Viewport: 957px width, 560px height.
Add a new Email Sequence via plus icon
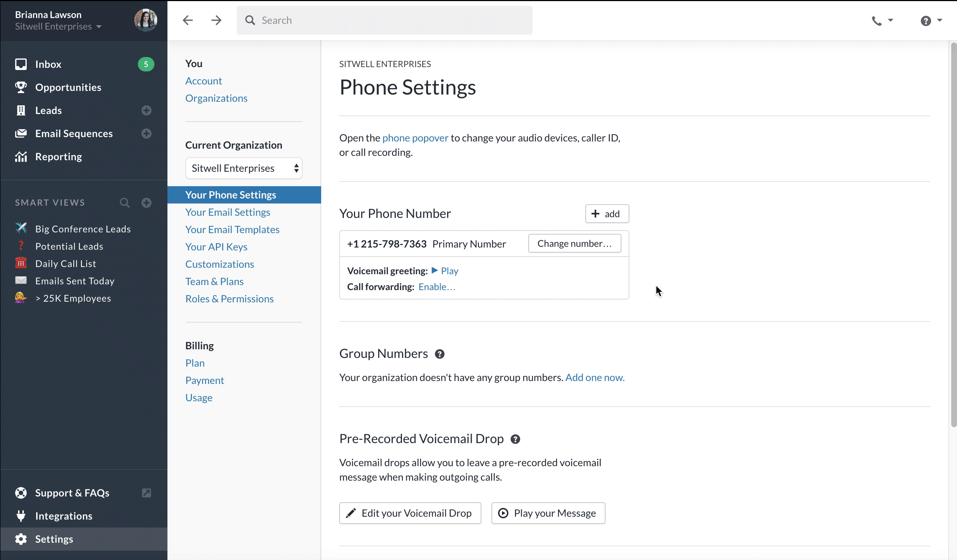click(x=146, y=134)
